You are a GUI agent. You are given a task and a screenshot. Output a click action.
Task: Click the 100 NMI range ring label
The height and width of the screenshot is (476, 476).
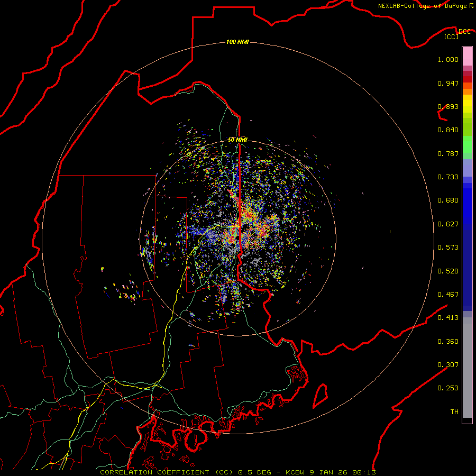[x=237, y=42]
